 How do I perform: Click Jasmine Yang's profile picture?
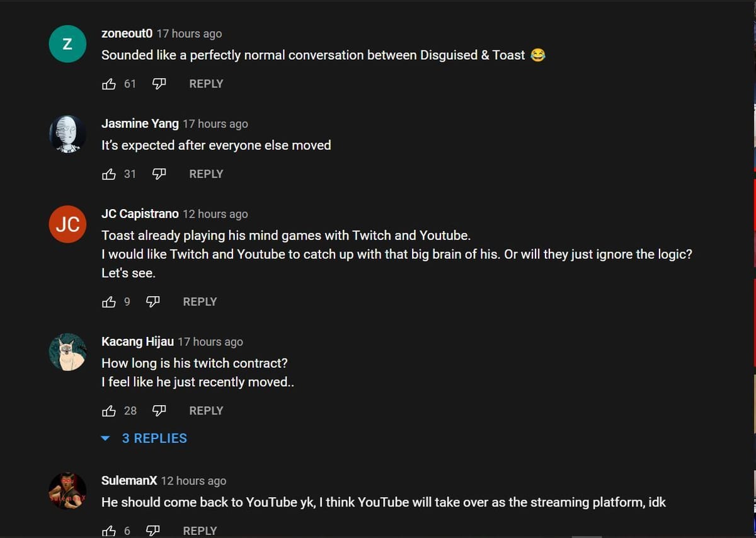(x=67, y=134)
